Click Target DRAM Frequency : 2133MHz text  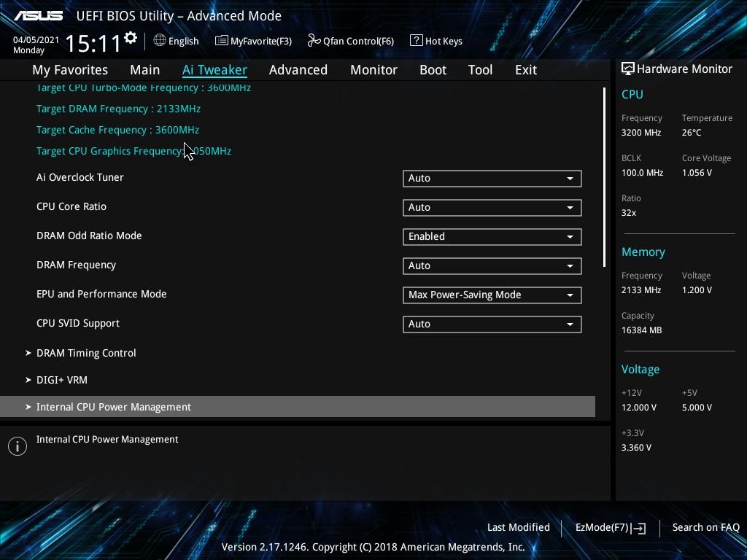pyautogui.click(x=119, y=109)
